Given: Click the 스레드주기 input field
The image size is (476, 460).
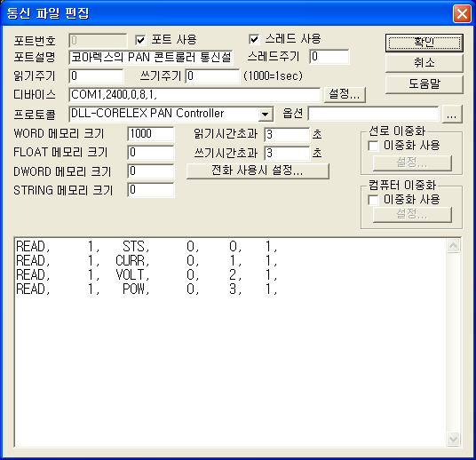Looking at the screenshot, I should click(x=329, y=57).
